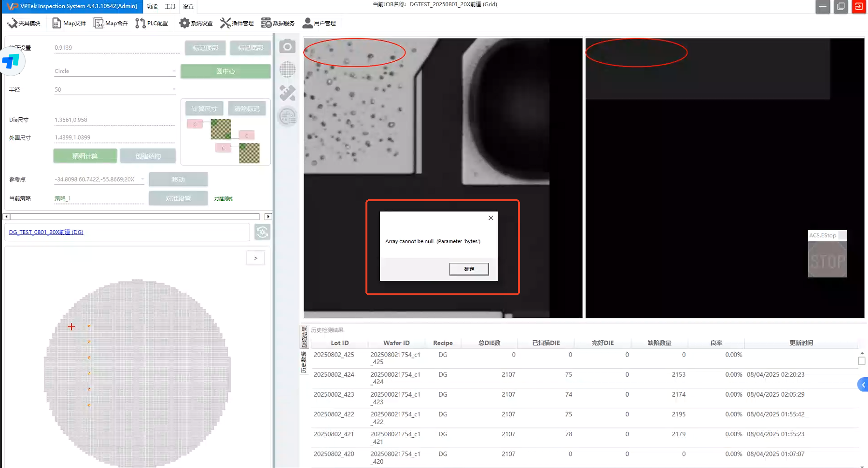
Task: Open the DG_TEST_0801_20X前道 job link
Action: [46, 232]
